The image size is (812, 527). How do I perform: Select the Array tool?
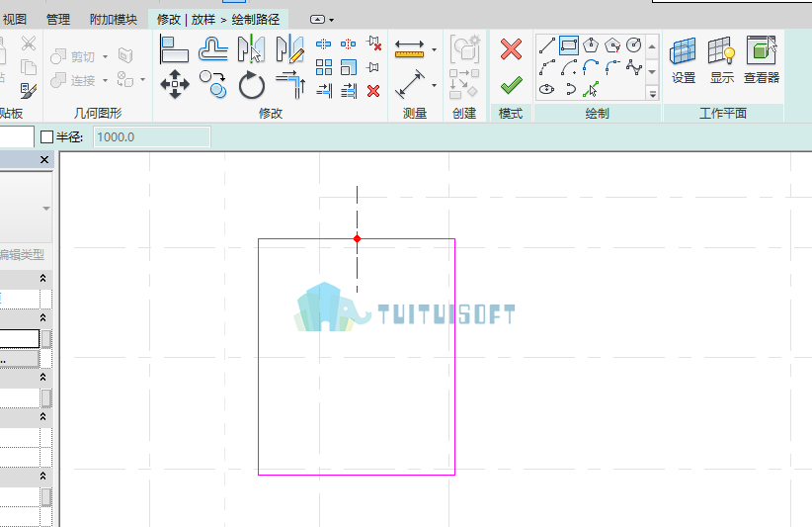324,67
